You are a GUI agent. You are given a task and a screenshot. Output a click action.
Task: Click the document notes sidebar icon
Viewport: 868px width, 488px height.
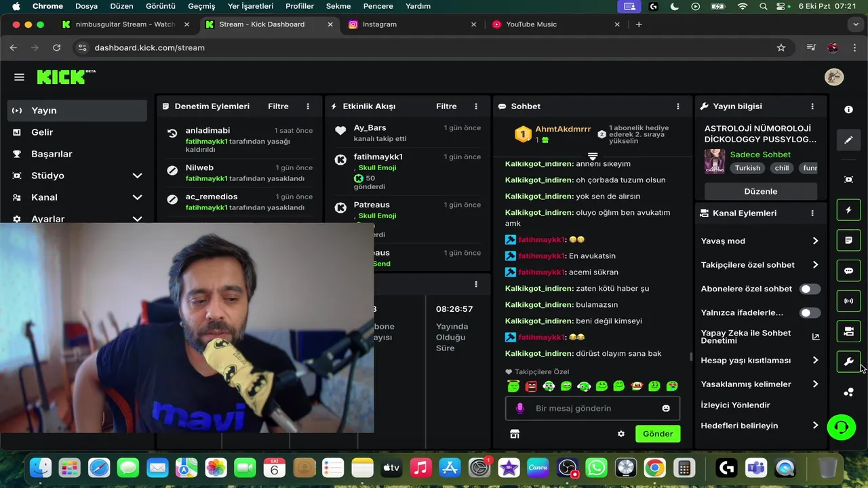[x=848, y=241]
